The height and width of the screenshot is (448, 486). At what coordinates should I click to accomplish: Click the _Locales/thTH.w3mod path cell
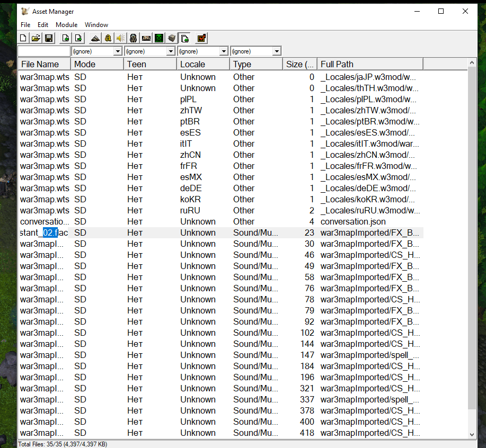pos(369,88)
